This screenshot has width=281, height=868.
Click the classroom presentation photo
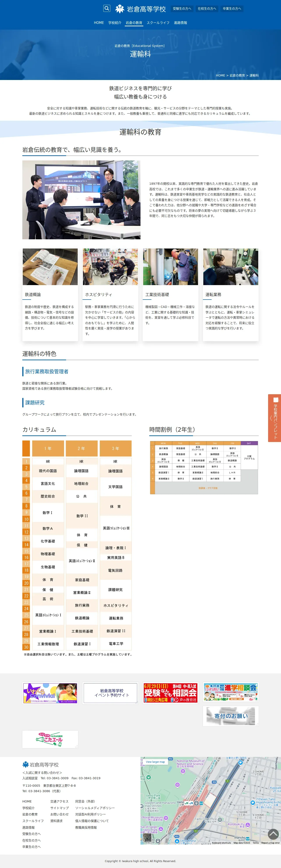click(81, 200)
